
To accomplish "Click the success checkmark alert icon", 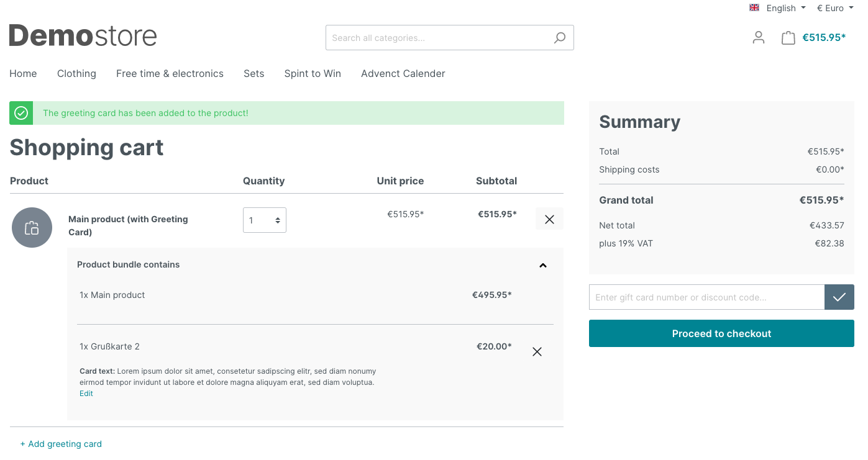I will (x=21, y=113).
